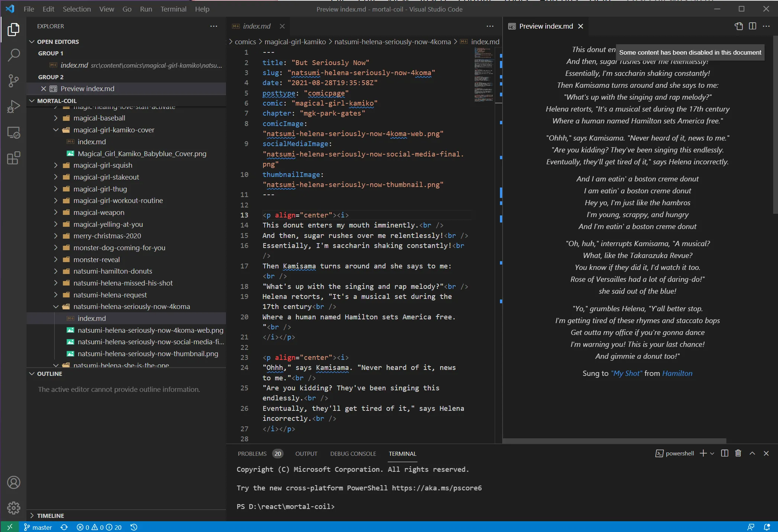This screenshot has width=778, height=532.
Task: Open the powershell terminal dropdown
Action: [x=712, y=453]
